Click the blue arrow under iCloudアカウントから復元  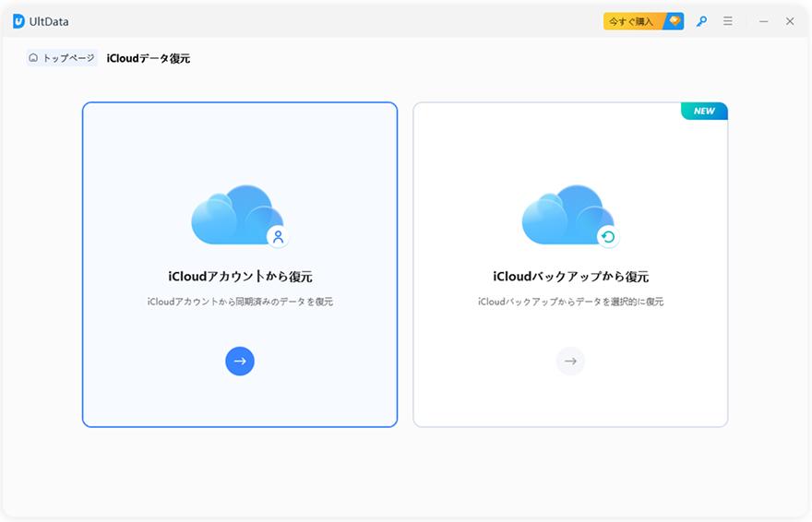click(240, 362)
